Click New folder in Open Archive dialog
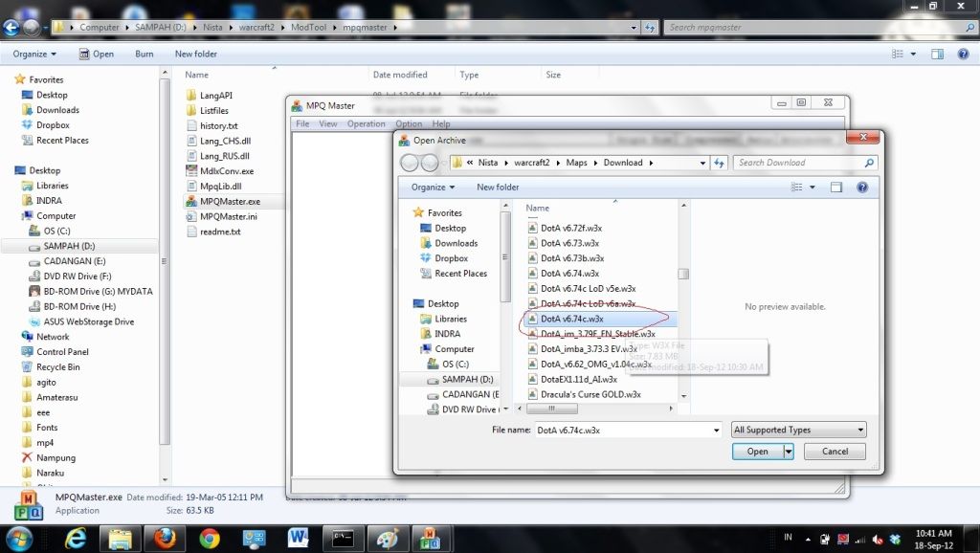Screen dimensions: 980x553 coord(498,187)
